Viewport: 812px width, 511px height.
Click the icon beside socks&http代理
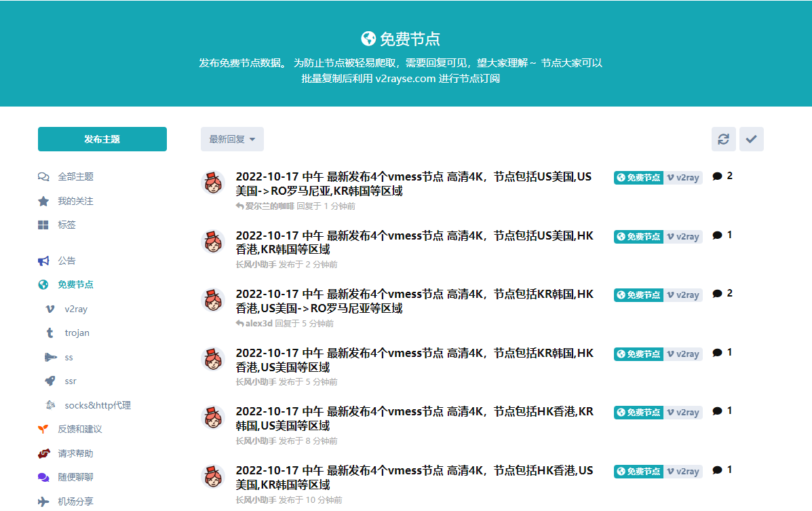pos(50,405)
